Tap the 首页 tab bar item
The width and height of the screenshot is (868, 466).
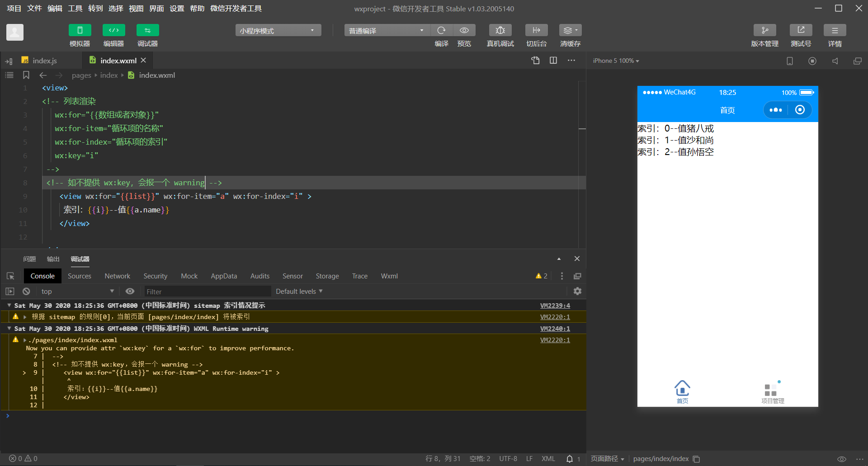click(682, 391)
